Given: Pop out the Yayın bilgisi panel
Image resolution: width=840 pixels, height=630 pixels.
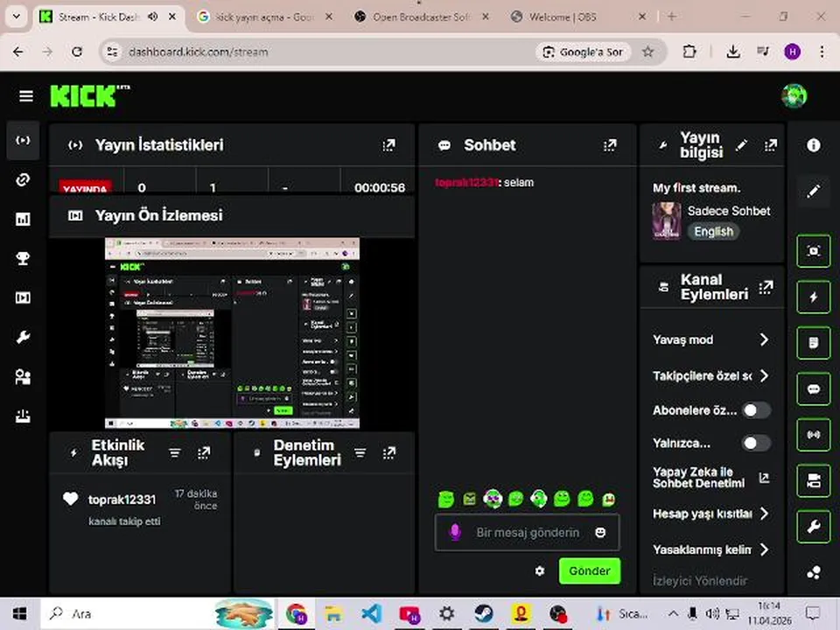Looking at the screenshot, I should [x=770, y=145].
